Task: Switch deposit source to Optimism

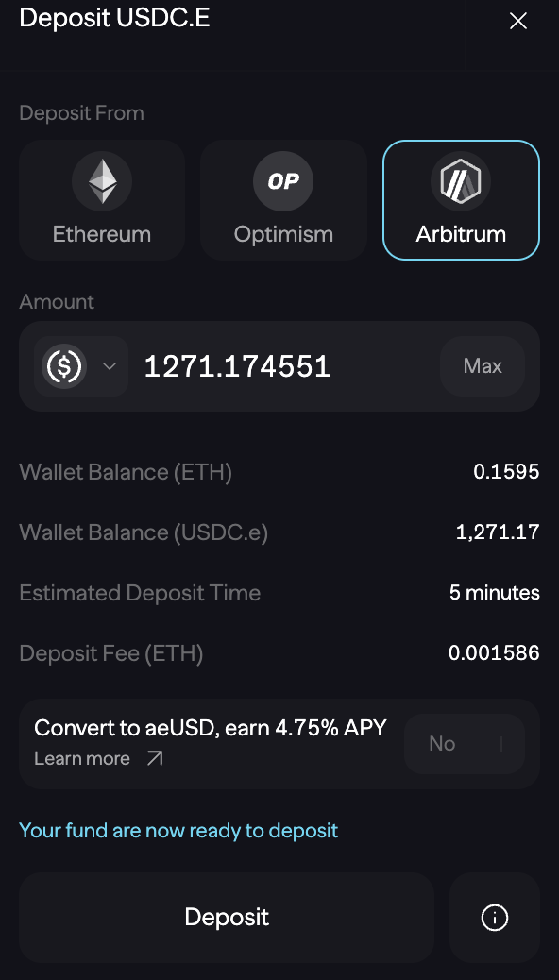Action: (x=283, y=199)
